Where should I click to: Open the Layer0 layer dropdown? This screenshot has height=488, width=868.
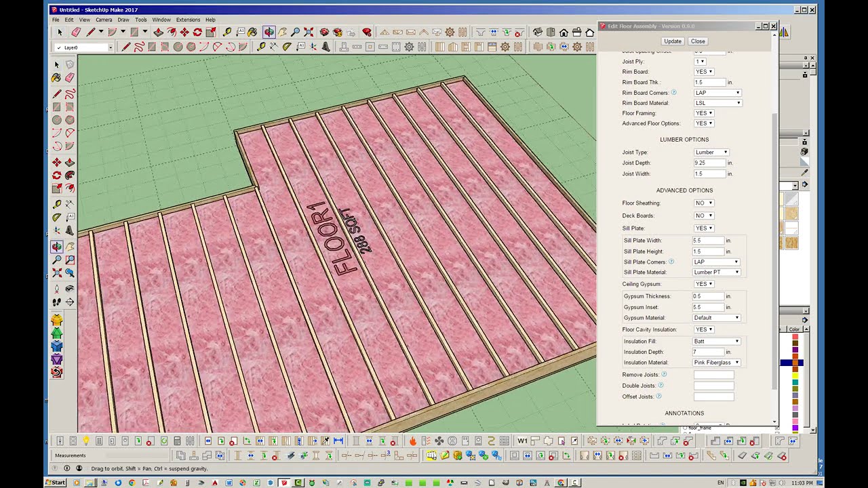85,47
